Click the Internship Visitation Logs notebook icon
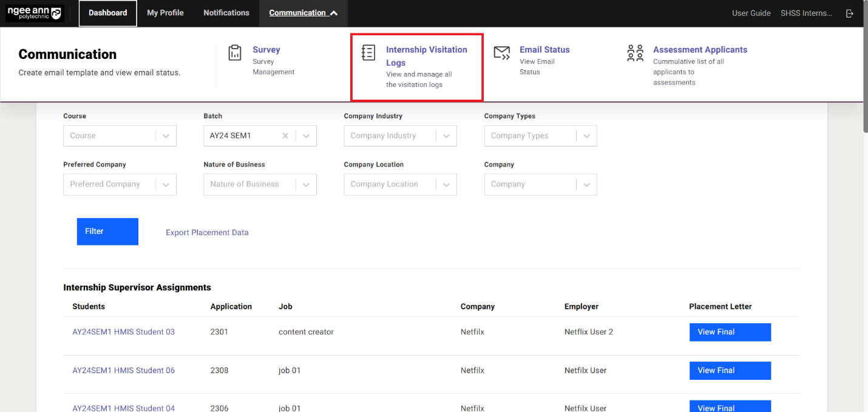 [x=368, y=53]
